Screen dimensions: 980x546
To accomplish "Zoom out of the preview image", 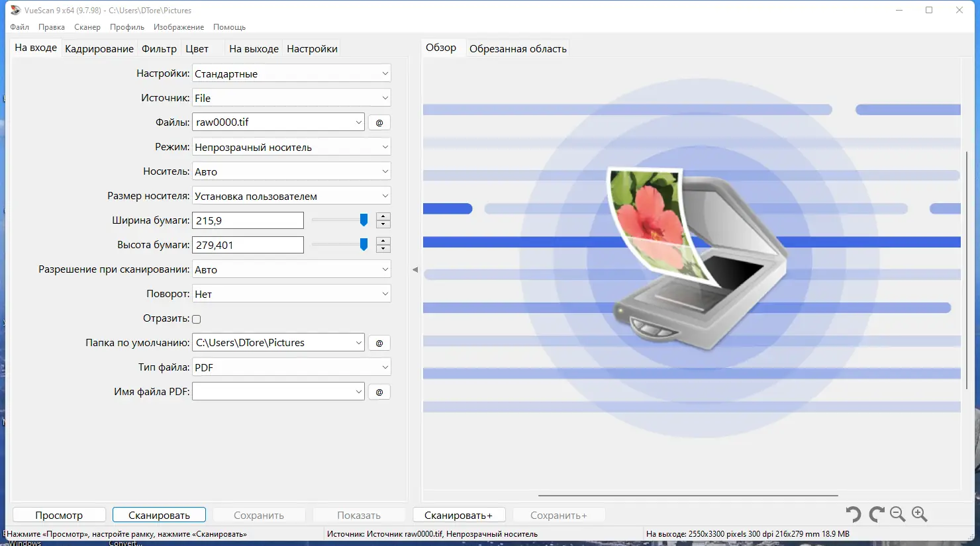I will pos(897,514).
